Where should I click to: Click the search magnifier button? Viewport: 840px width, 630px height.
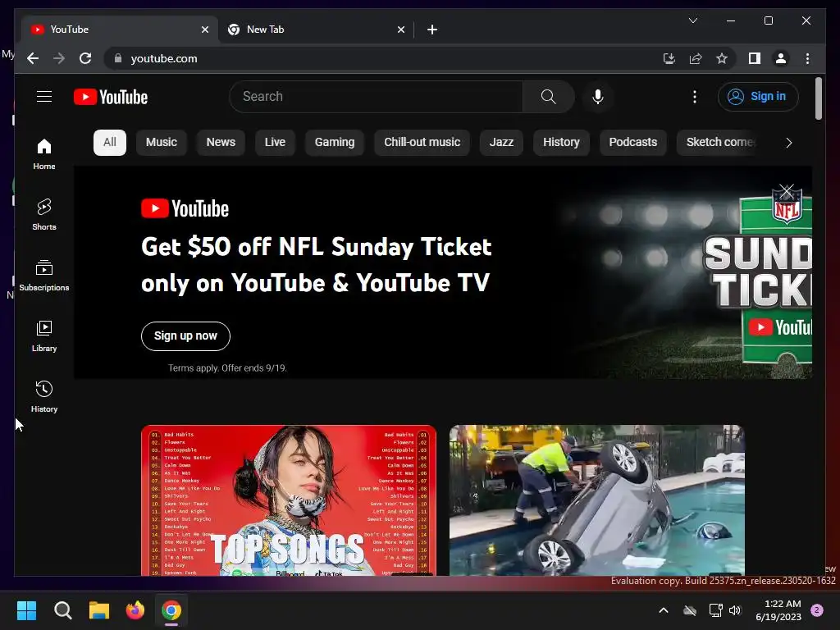coord(548,97)
